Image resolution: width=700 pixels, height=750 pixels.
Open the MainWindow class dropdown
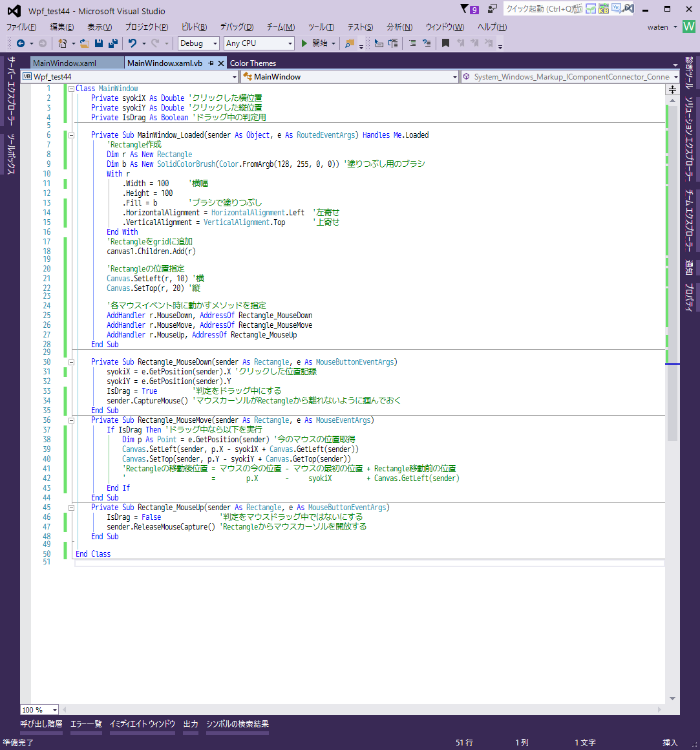click(x=350, y=77)
